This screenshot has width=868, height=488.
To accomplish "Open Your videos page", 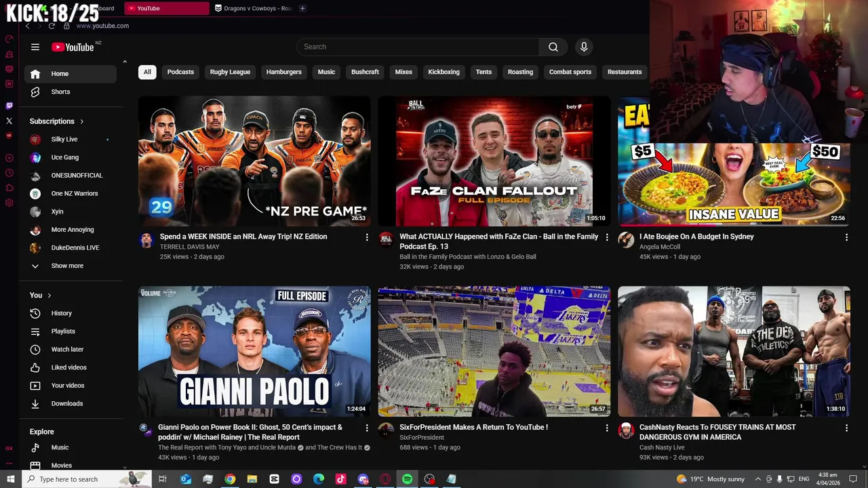I will 71,386.
